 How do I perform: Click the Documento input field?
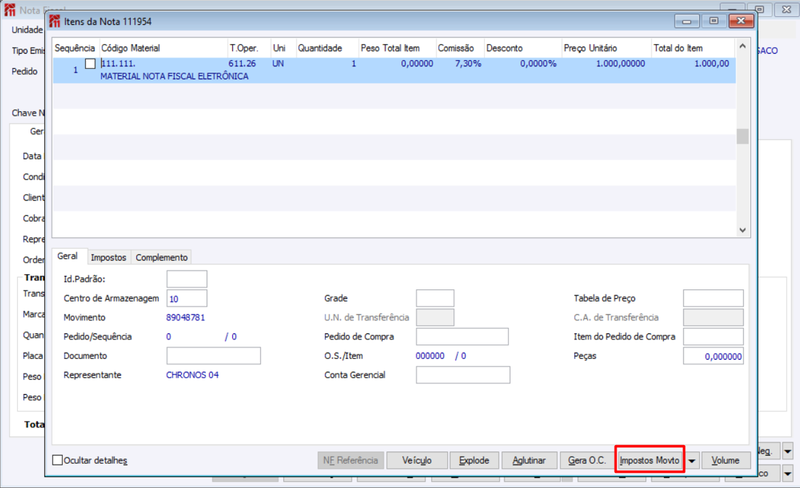point(213,356)
